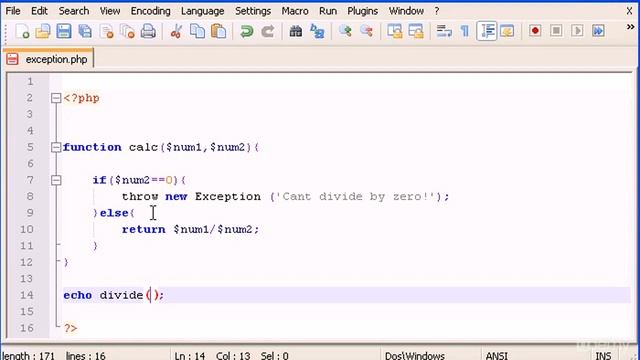Open the Macro menu
Screen dimensions: 640x360
[295, 11]
